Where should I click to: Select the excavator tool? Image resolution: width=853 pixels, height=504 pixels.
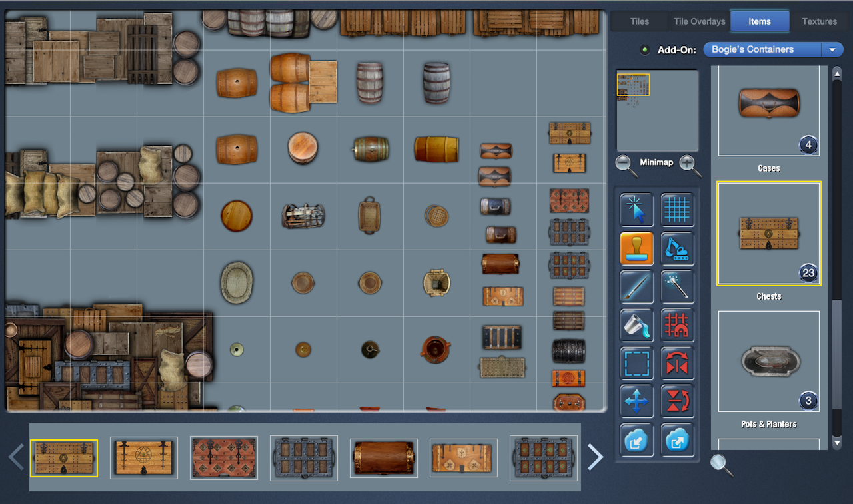point(677,249)
